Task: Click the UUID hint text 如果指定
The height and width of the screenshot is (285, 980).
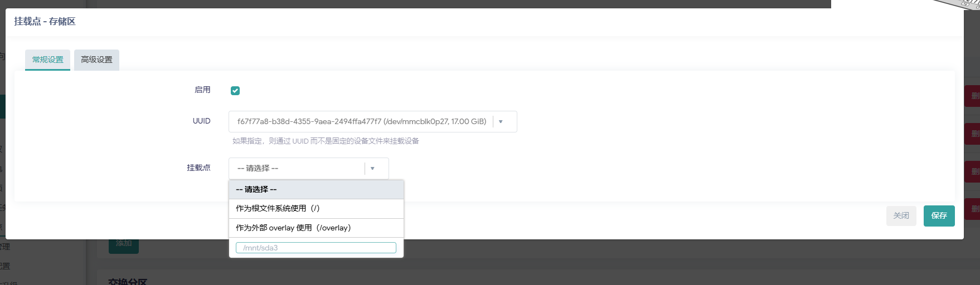Action: tap(326, 141)
